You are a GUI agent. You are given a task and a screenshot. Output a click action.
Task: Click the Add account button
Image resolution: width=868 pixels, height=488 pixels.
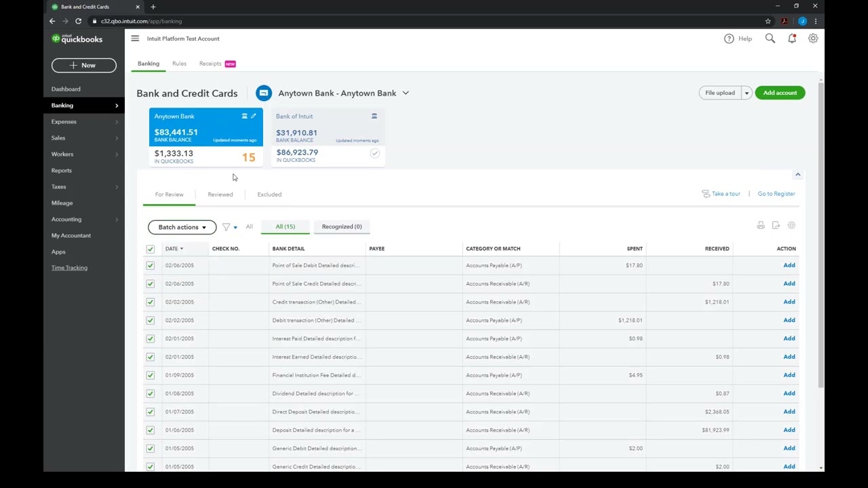tap(780, 93)
